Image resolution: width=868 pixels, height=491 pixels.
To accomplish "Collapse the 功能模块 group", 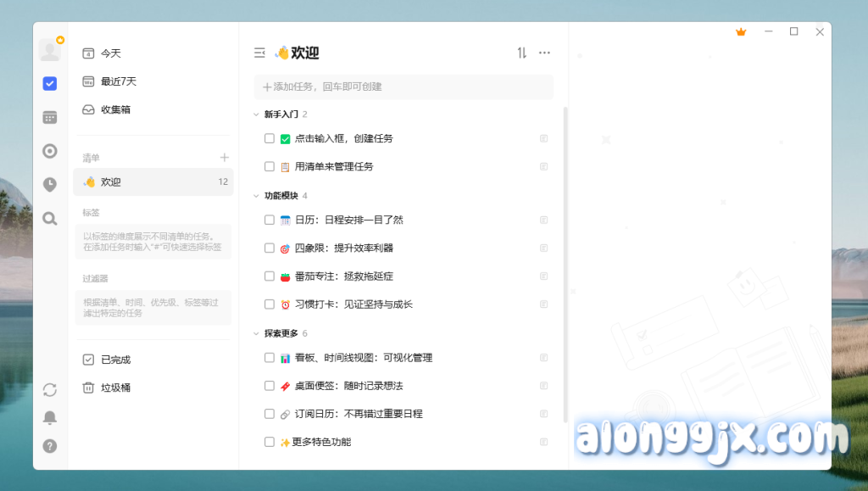I will [x=257, y=196].
